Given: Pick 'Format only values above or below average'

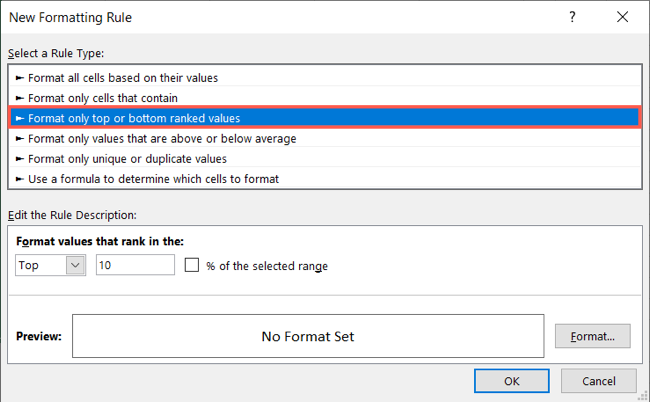Looking at the screenshot, I should click(162, 138).
